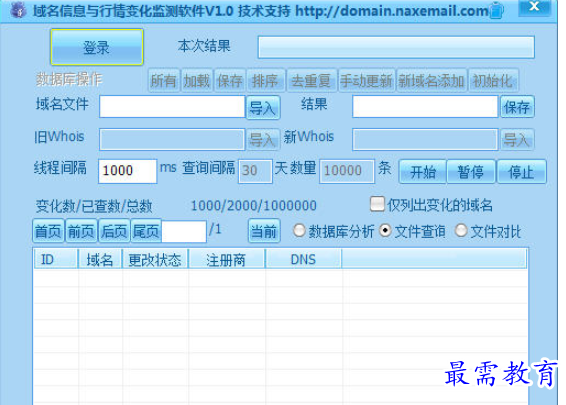Click the 开始 start button
The width and height of the screenshot is (566, 405).
tap(423, 172)
